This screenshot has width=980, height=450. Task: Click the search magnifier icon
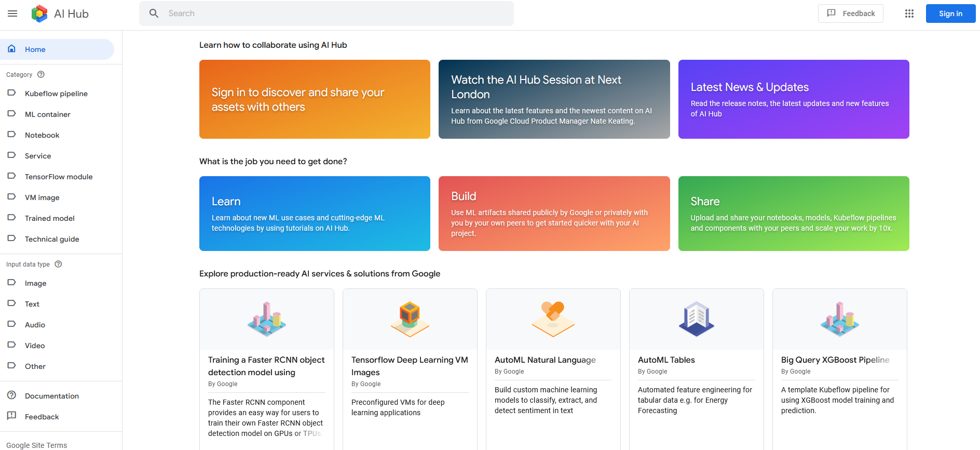[x=154, y=14]
